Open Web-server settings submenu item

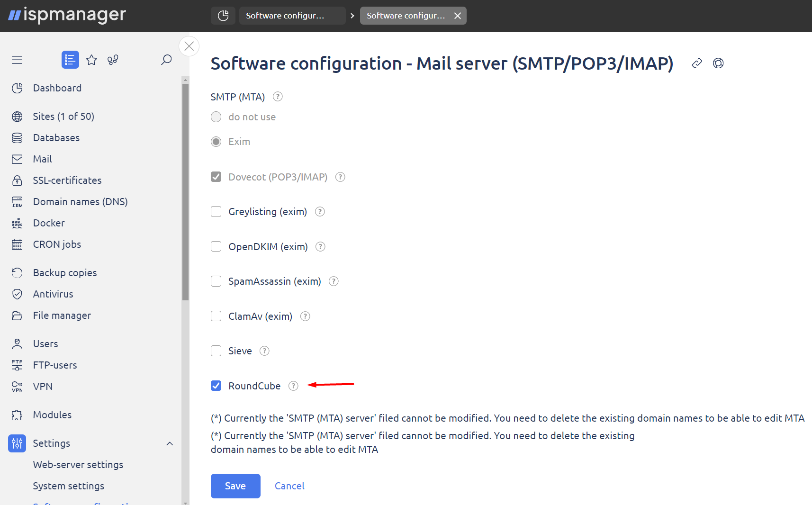click(78, 465)
